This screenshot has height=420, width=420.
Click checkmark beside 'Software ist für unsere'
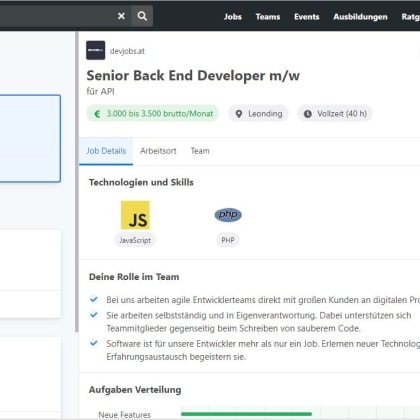[x=94, y=343]
